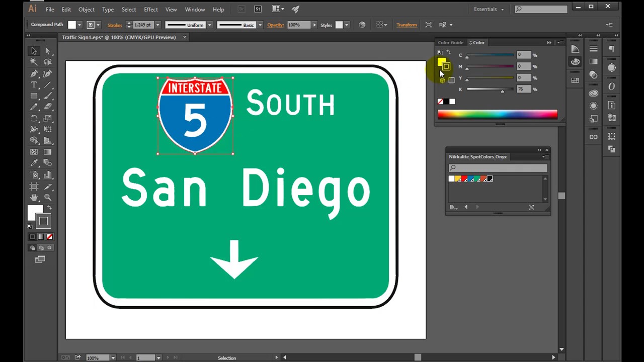This screenshot has width=644, height=362.
Task: Collapse the Nikkalite_SpotColors_Onyx panel
Action: [x=539, y=150]
